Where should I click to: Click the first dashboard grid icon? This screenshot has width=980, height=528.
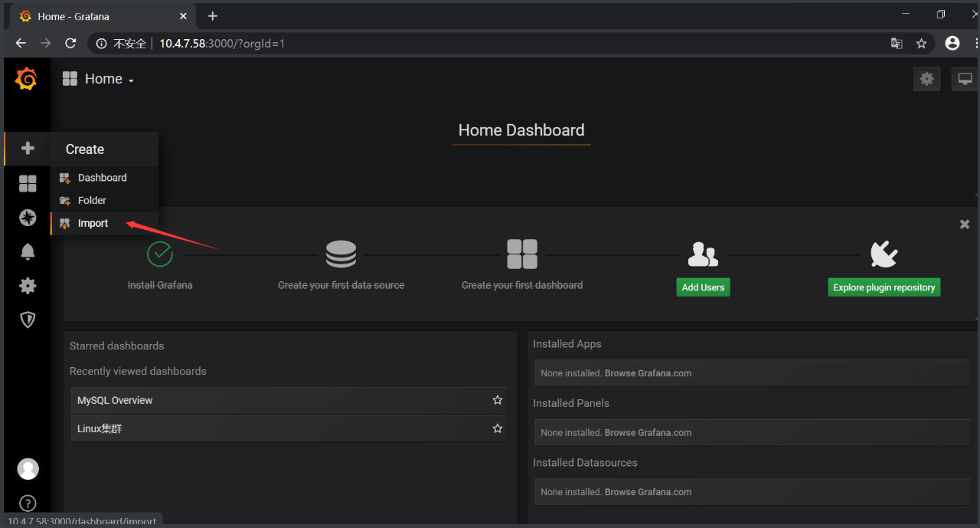coord(522,254)
